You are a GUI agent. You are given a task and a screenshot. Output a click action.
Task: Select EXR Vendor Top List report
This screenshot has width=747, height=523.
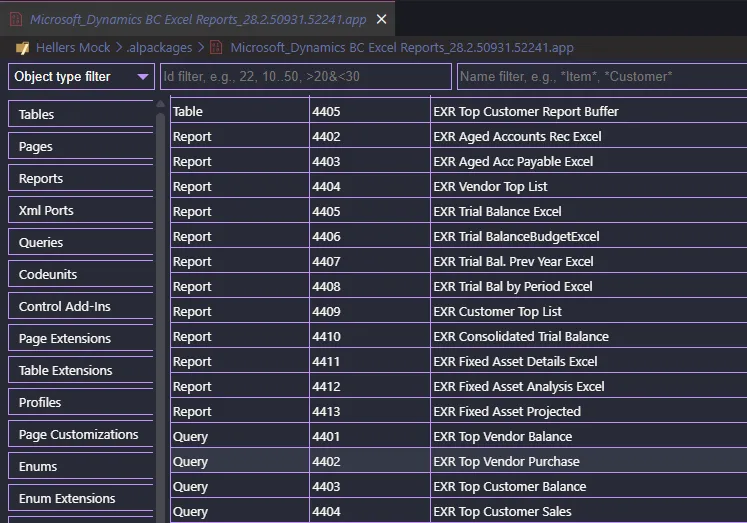[459, 186]
